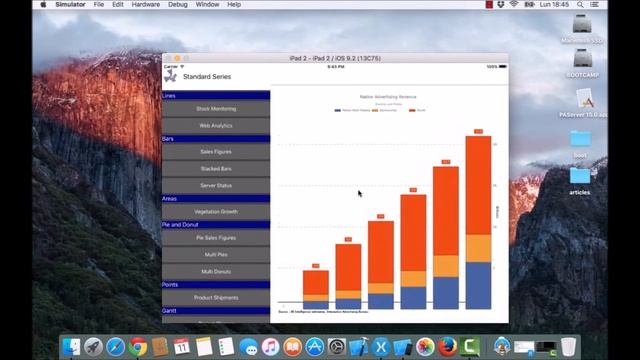Screen dimensions: 640x360
Task: Open App Store from the dock
Action: pyautogui.click(x=315, y=347)
